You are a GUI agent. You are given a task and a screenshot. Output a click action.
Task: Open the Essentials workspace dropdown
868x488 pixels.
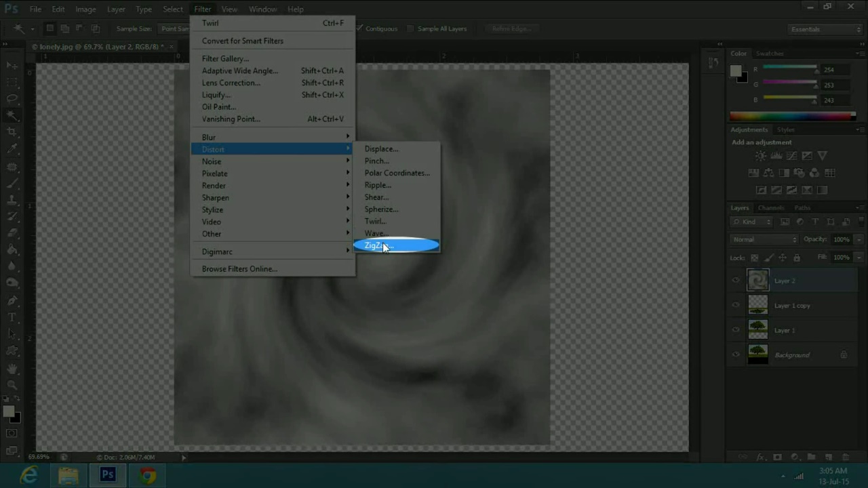[825, 29]
